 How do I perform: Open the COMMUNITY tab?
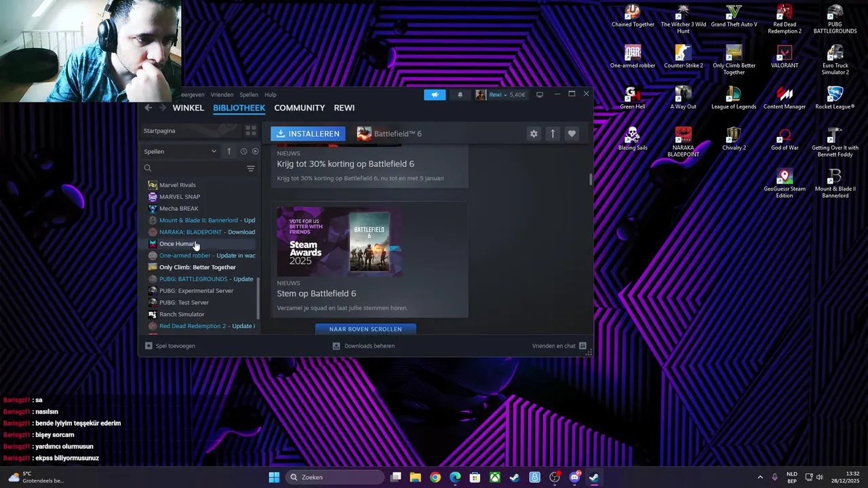[299, 108]
